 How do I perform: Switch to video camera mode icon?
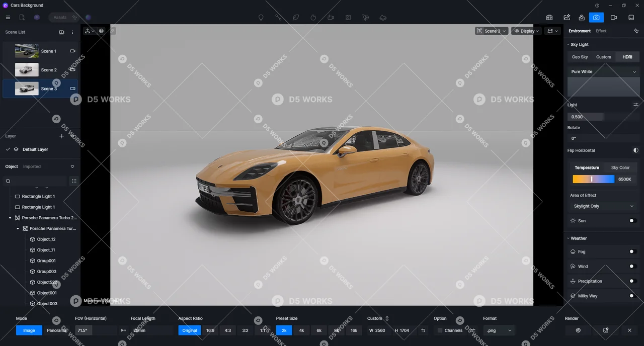coord(614,17)
